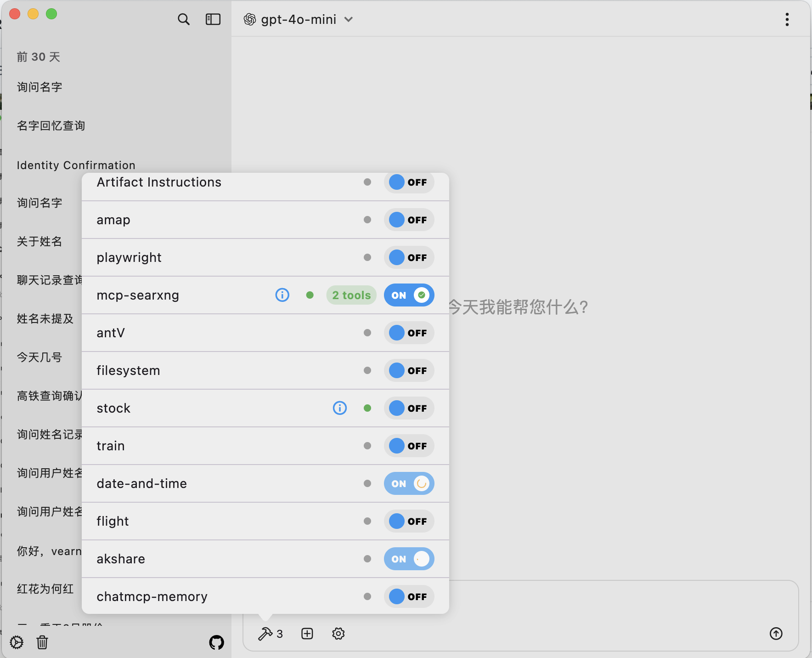Image resolution: width=812 pixels, height=658 pixels.
Task: Enable the flight server toggle
Action: click(x=409, y=521)
